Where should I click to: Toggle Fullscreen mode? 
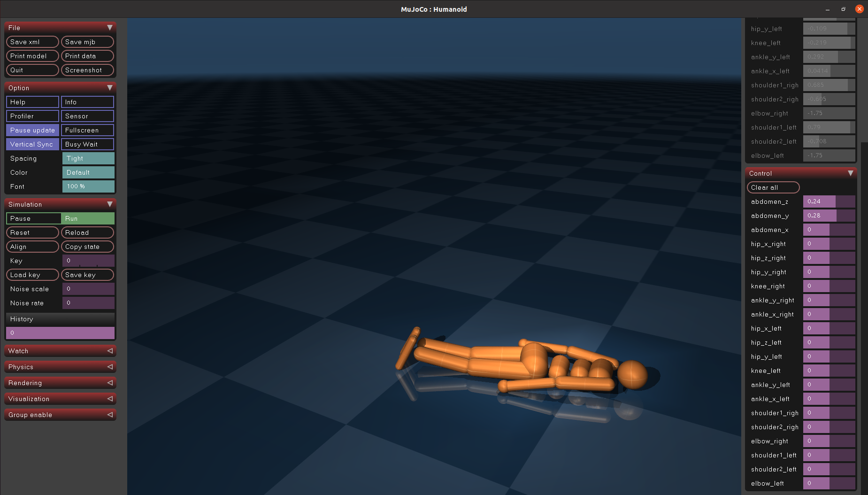[88, 130]
